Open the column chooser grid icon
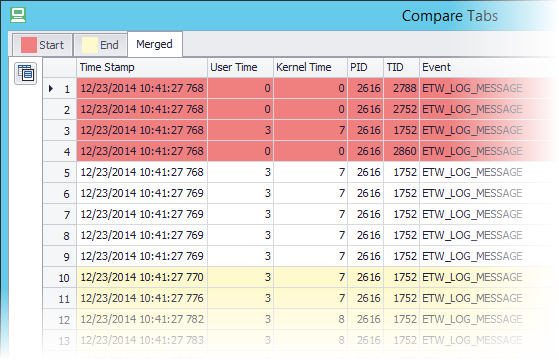The height and width of the screenshot is (360, 559). pyautogui.click(x=25, y=73)
